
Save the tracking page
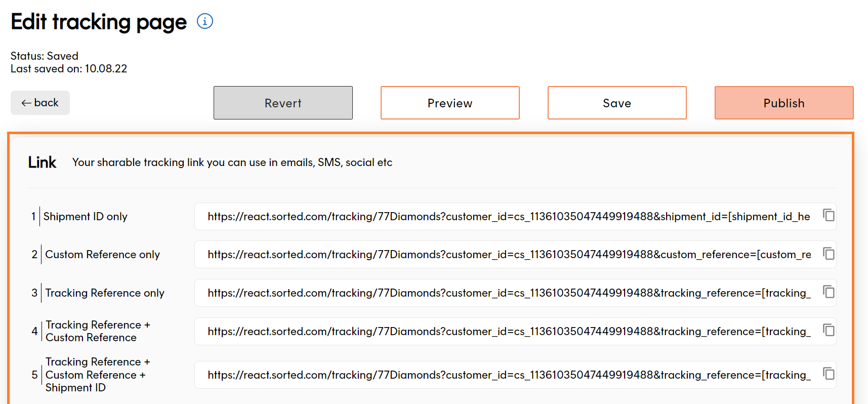pos(616,103)
